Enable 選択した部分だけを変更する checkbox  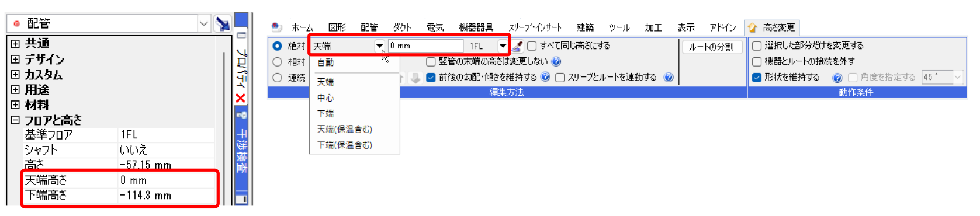(x=757, y=46)
